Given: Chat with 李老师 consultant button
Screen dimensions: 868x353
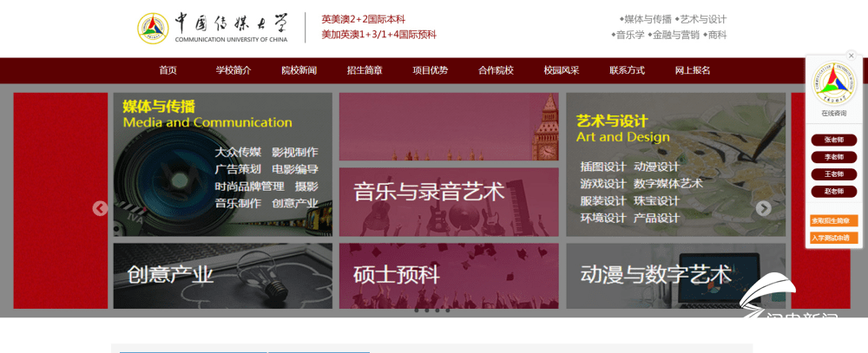Looking at the screenshot, I should [x=833, y=157].
